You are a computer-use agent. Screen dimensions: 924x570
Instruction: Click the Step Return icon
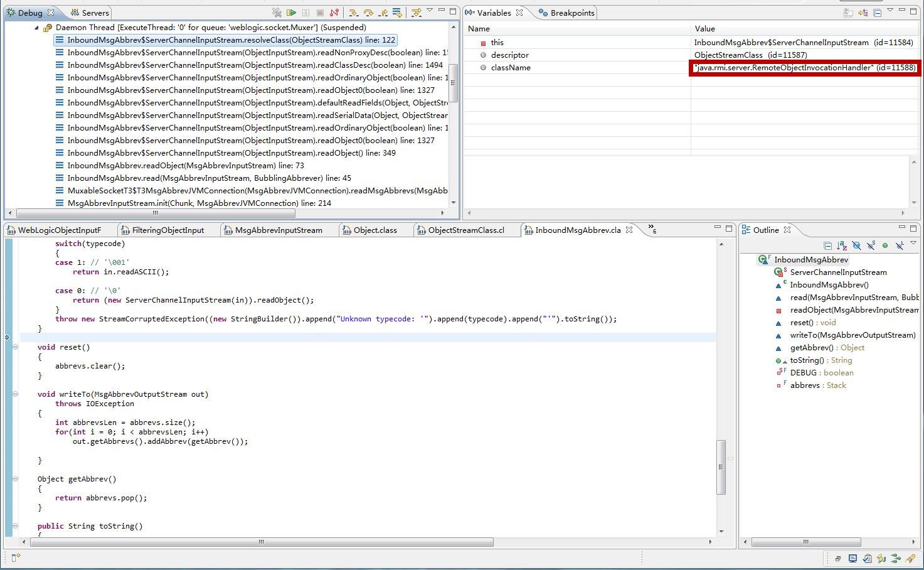point(383,13)
